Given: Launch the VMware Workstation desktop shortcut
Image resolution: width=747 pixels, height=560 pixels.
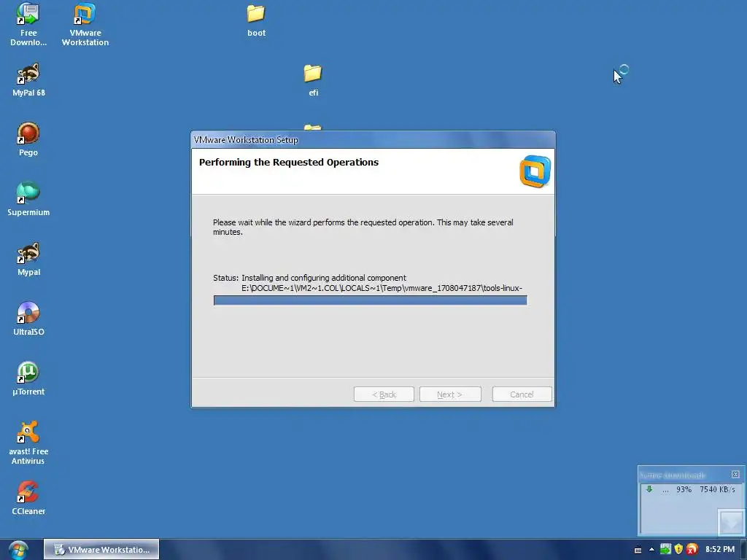Looking at the screenshot, I should pos(85,24).
